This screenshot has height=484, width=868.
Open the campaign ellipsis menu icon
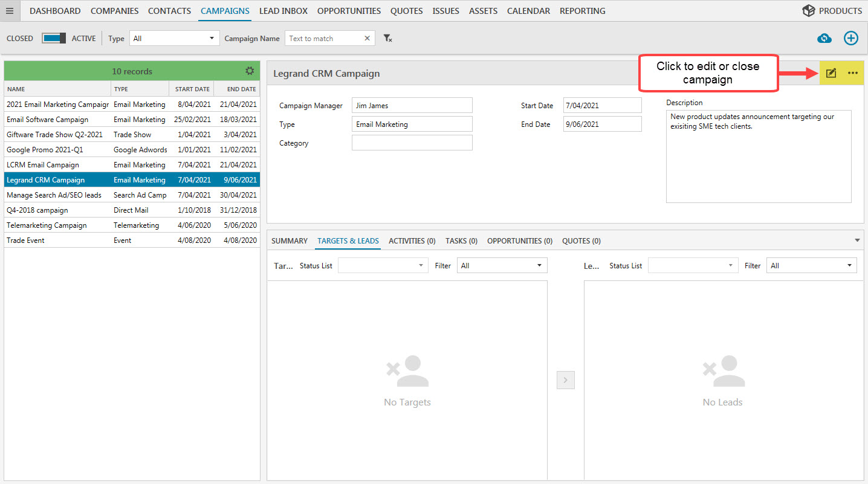click(x=853, y=73)
